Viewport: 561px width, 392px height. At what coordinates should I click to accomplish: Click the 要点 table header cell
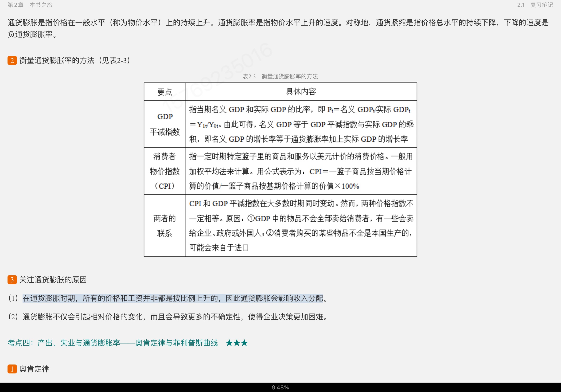click(164, 92)
